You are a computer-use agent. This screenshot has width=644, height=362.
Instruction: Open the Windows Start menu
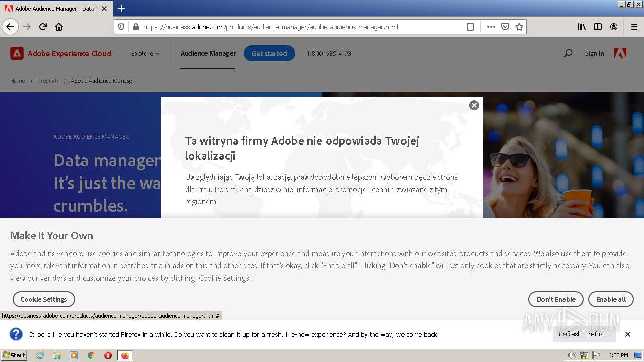14,355
